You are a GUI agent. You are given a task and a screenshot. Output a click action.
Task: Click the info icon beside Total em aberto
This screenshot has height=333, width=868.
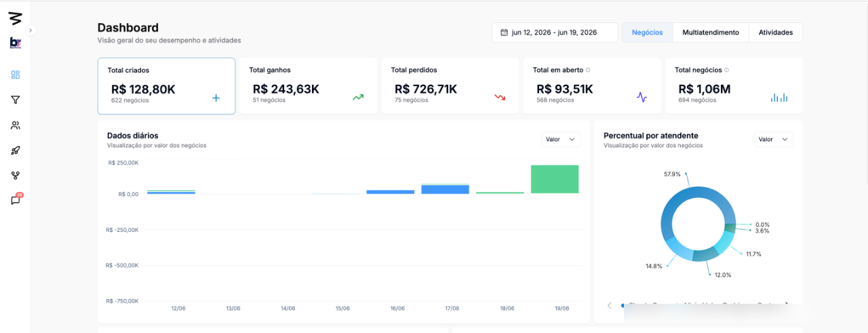[x=588, y=70]
